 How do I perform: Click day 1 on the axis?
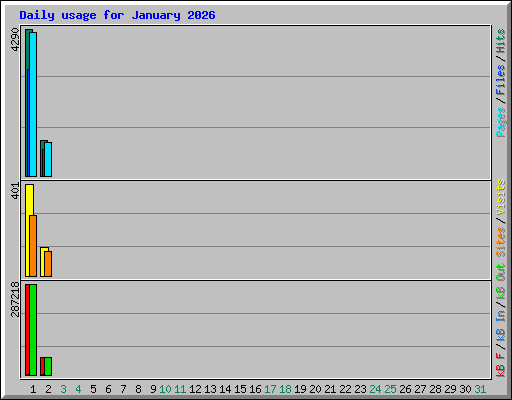point(33,389)
